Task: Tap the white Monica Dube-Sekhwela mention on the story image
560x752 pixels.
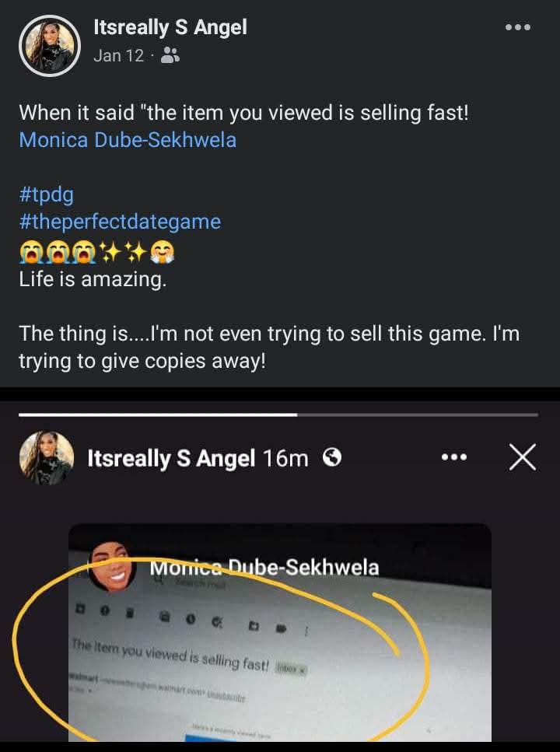Action: pos(264,568)
